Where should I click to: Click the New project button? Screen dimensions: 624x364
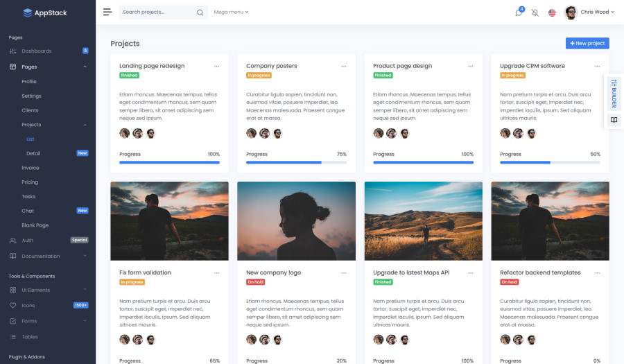pyautogui.click(x=587, y=43)
